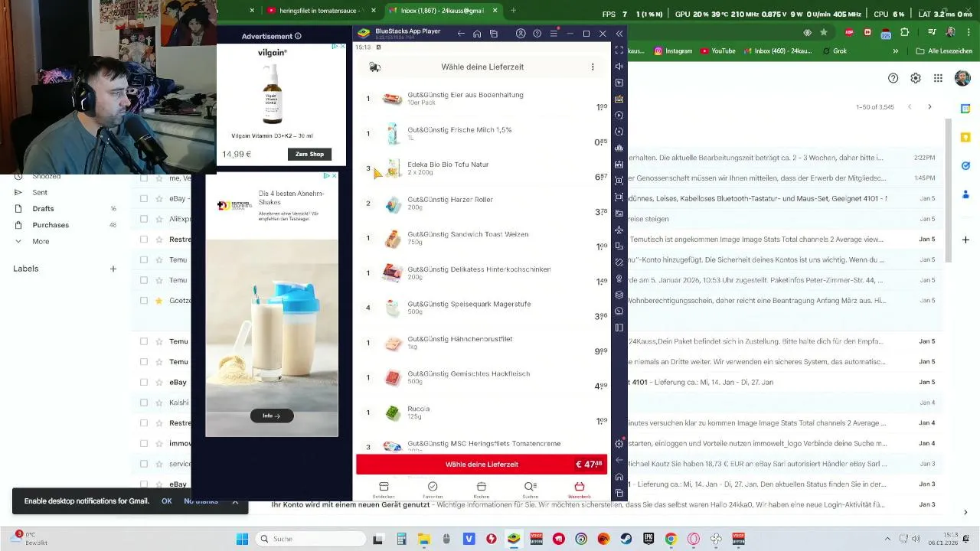
Task: Click Gut&Günstig Sandwich Toast Weizen thumbnail
Action: coord(393,239)
